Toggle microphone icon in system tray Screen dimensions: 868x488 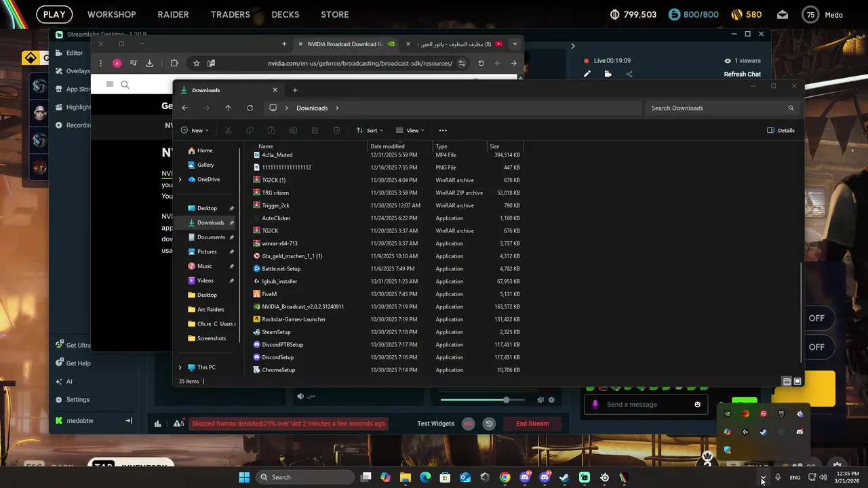778,477
